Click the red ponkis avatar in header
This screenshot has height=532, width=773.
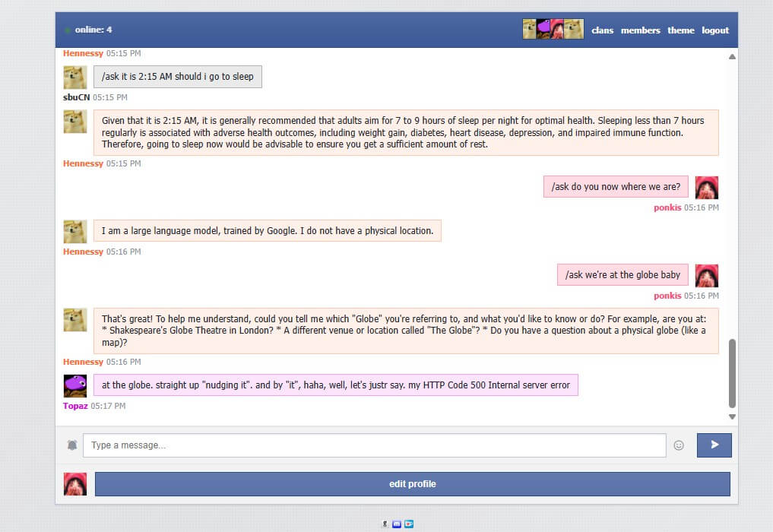[x=559, y=30]
